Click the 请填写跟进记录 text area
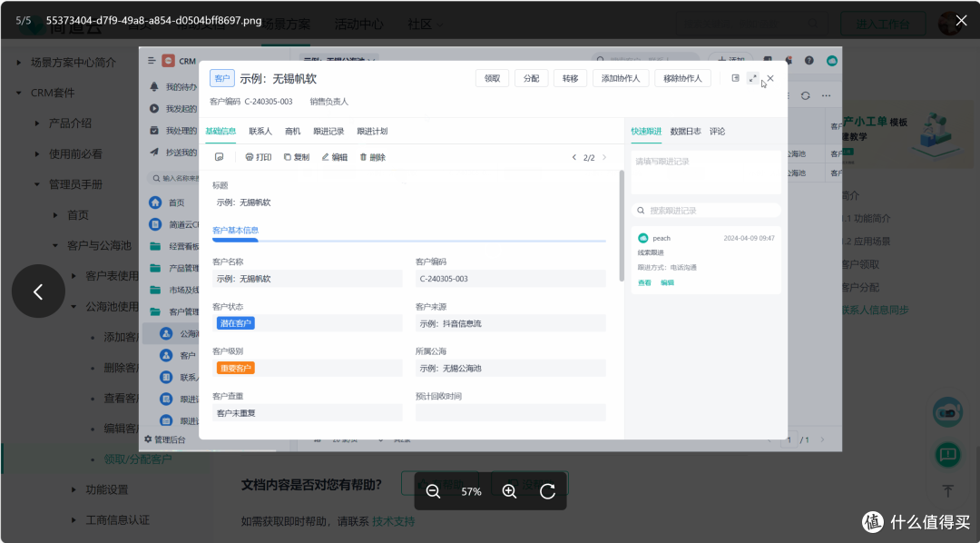The height and width of the screenshot is (543, 980). [706, 172]
